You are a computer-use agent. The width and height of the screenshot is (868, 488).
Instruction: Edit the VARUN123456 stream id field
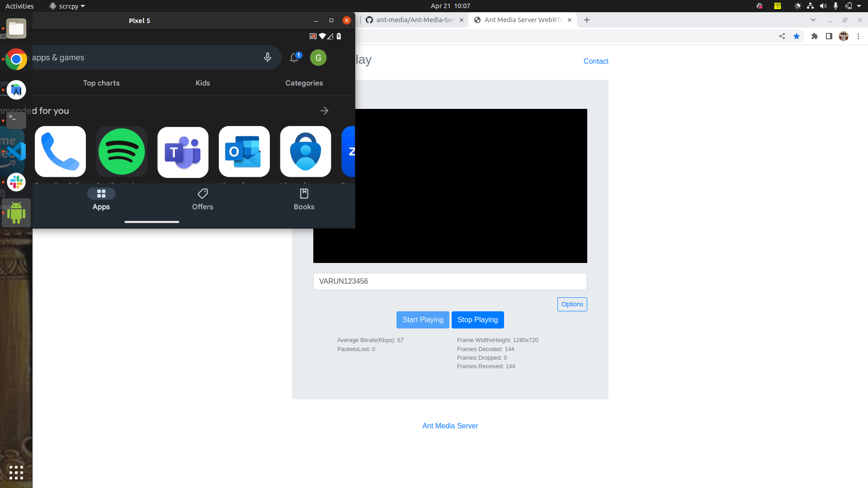pos(450,281)
